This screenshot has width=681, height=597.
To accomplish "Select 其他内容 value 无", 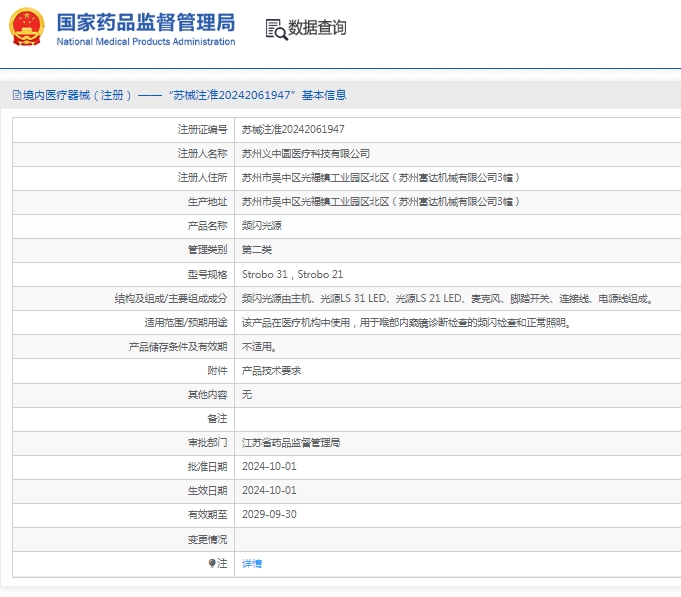I will [x=247, y=395].
